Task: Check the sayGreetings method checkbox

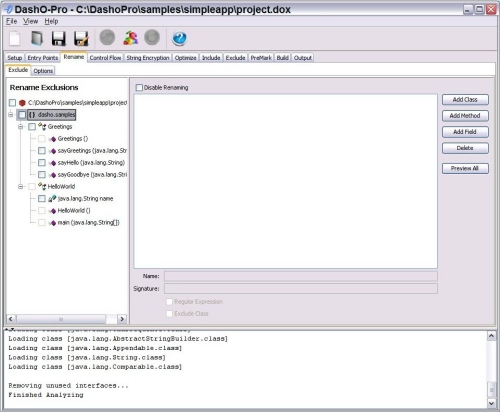Action: pos(42,151)
